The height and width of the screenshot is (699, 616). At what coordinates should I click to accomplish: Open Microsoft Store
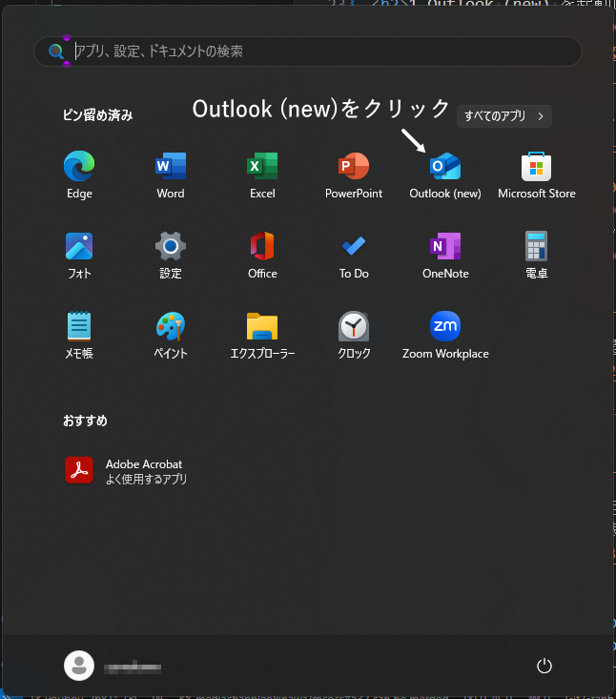pos(537,175)
